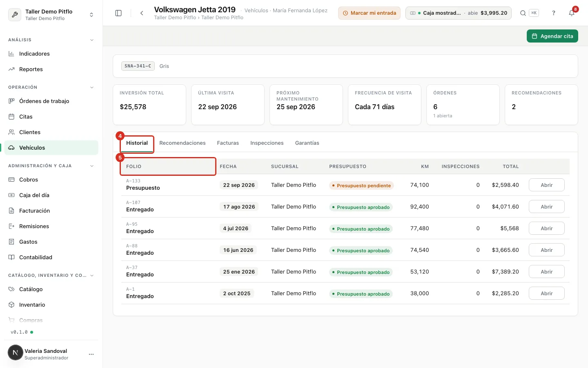The width and height of the screenshot is (588, 368).
Task: Click the wrench workshop logo icon
Action: (x=15, y=15)
